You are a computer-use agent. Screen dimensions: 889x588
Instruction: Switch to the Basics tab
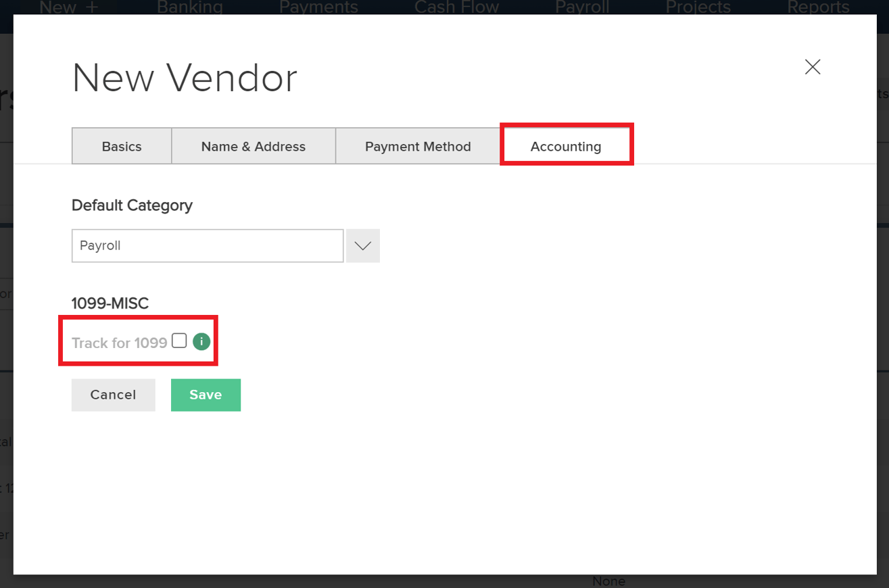coord(121,146)
